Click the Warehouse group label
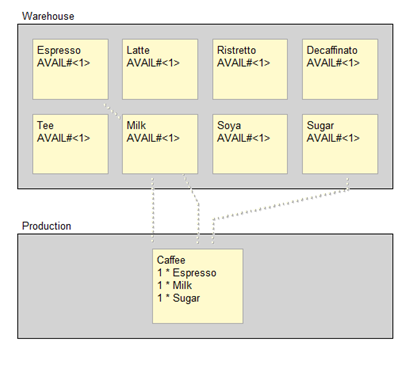Viewport: 407px width, 371px height. tap(48, 16)
